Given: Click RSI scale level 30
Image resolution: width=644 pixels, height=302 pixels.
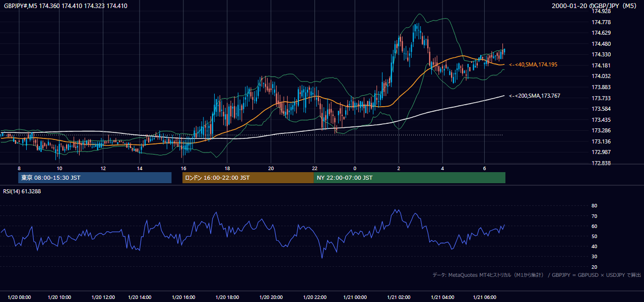Looking at the screenshot, I should [594, 257].
